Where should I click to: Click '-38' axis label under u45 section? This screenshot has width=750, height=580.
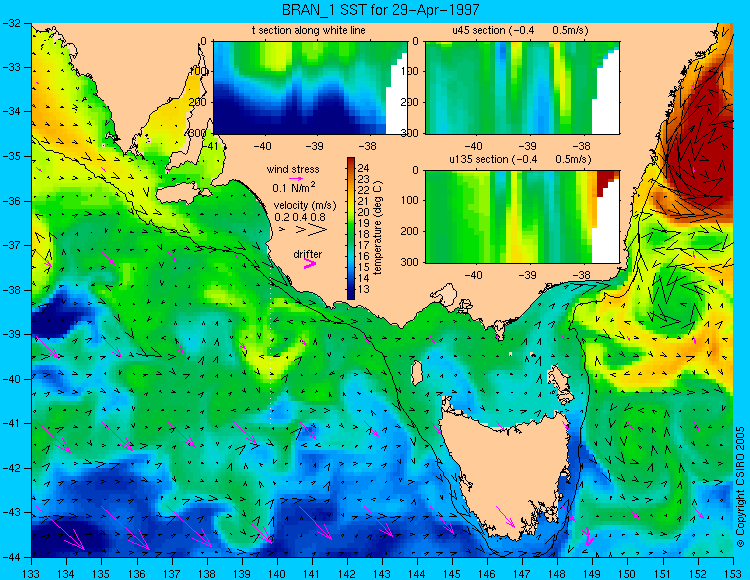coord(581,146)
